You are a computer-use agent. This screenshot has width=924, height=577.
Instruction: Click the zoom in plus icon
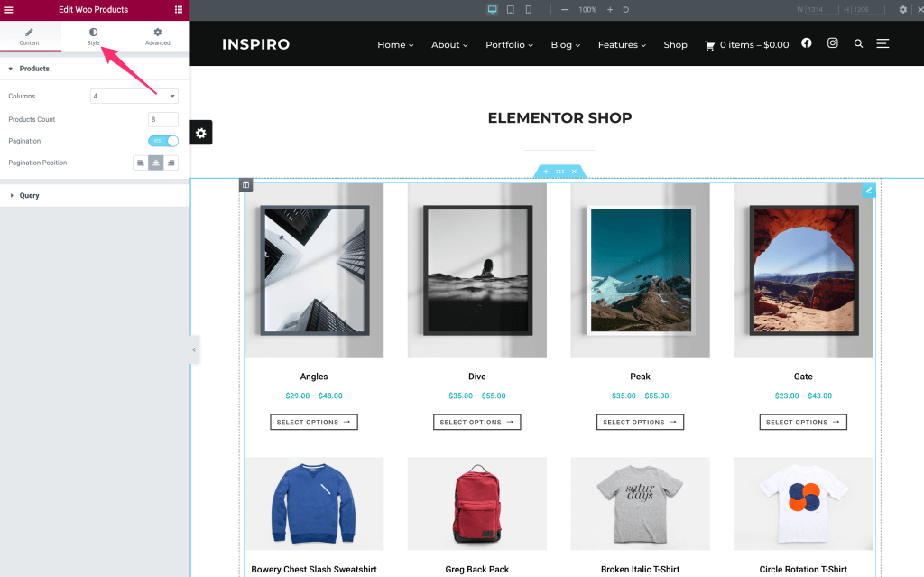610,9
